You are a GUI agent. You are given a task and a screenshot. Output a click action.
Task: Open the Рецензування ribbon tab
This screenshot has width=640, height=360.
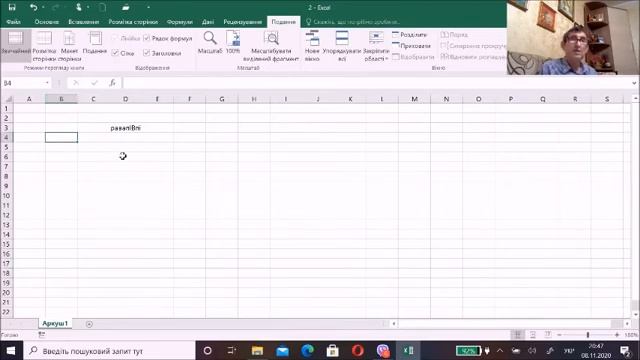[x=242, y=22]
